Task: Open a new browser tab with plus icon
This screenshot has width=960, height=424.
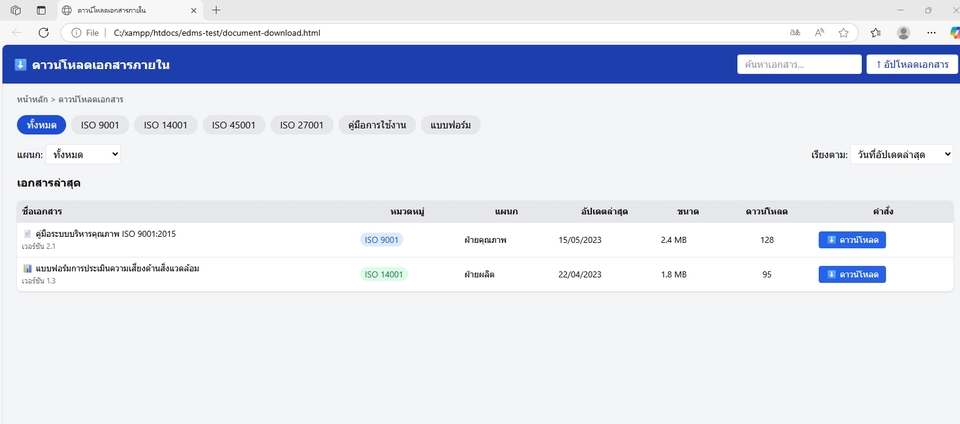Action: pyautogui.click(x=216, y=10)
